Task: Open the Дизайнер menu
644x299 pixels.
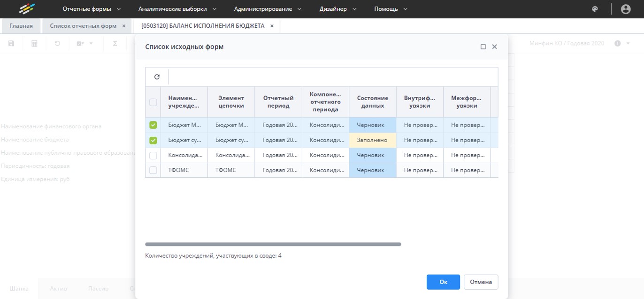Action: 338,9
